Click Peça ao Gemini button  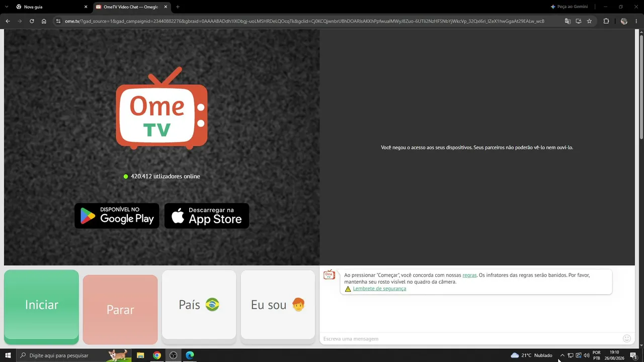[569, 7]
